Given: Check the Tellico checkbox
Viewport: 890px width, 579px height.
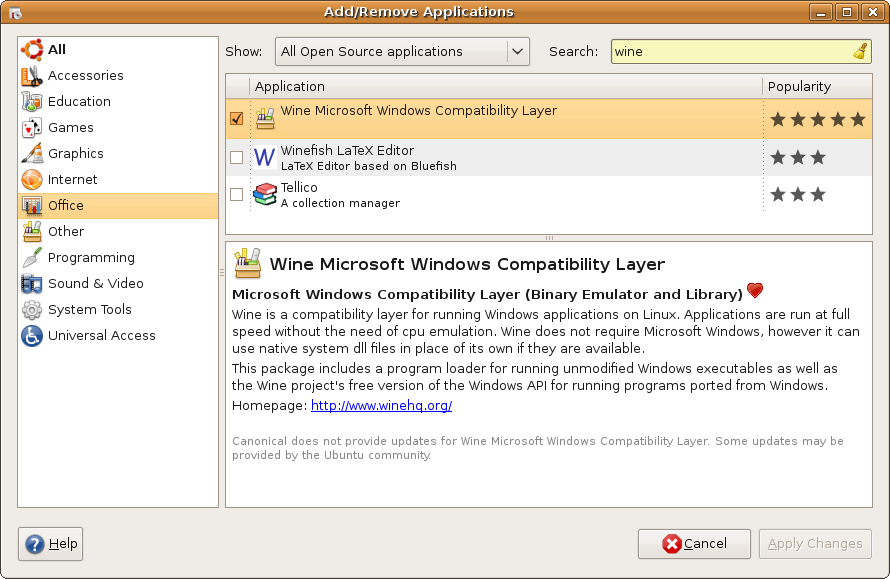Looking at the screenshot, I should pos(237,194).
